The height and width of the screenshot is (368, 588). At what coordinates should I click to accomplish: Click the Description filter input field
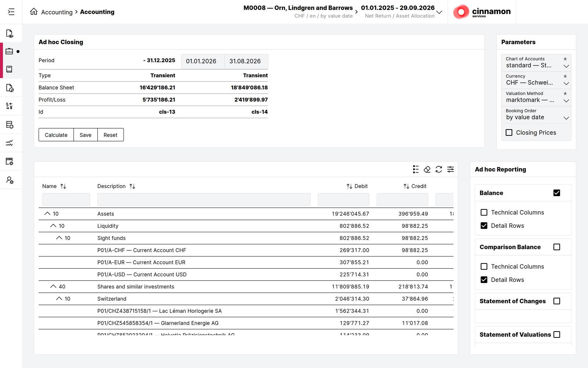[x=204, y=199]
